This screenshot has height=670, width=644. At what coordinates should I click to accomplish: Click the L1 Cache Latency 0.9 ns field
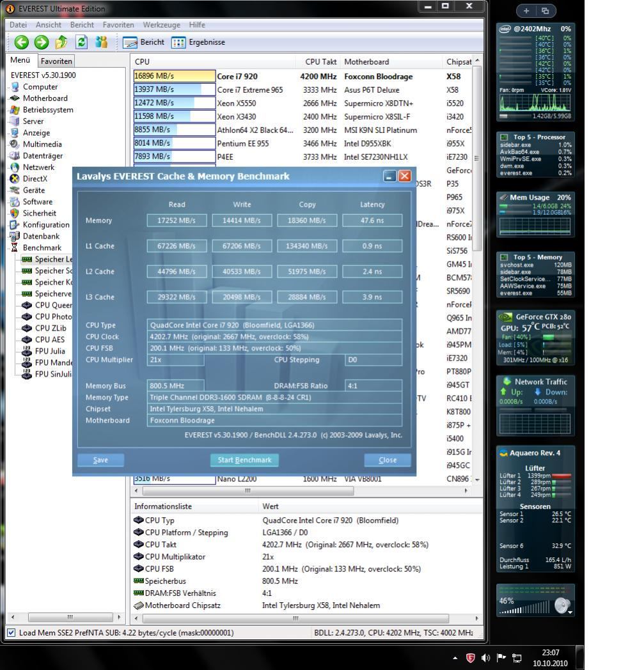coord(372,246)
